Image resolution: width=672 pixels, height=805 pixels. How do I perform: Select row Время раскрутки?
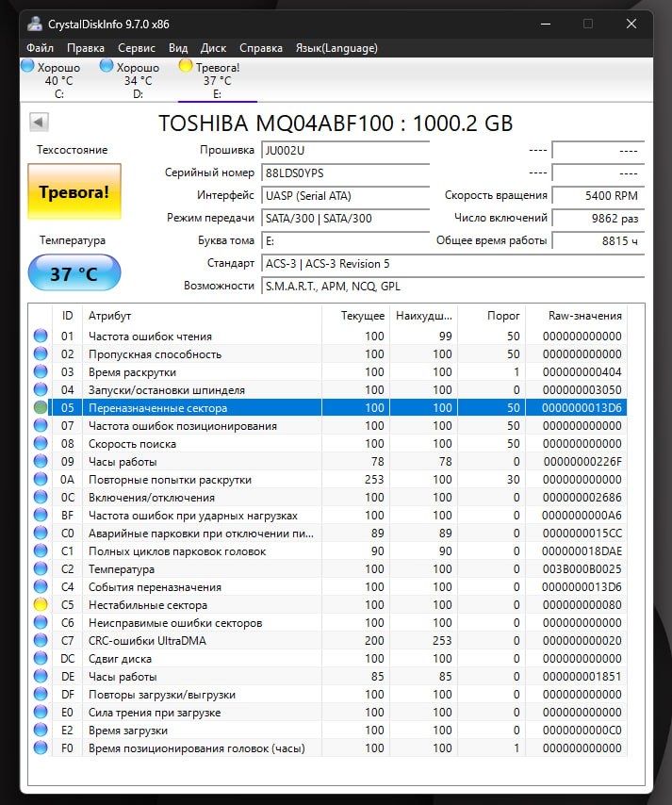point(329,371)
